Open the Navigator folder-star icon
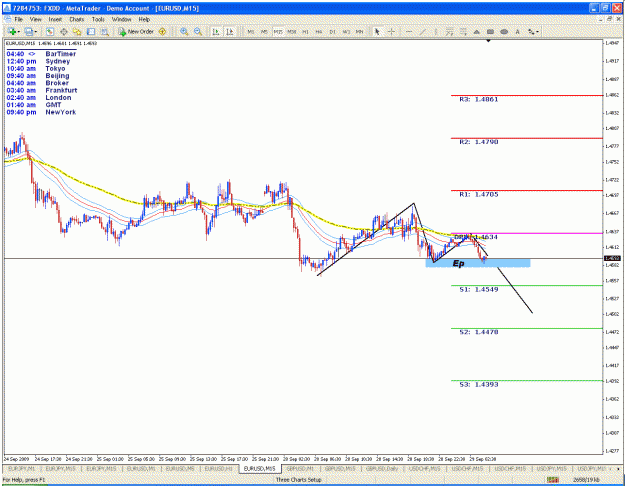The image size is (625, 486). pyautogui.click(x=77, y=31)
